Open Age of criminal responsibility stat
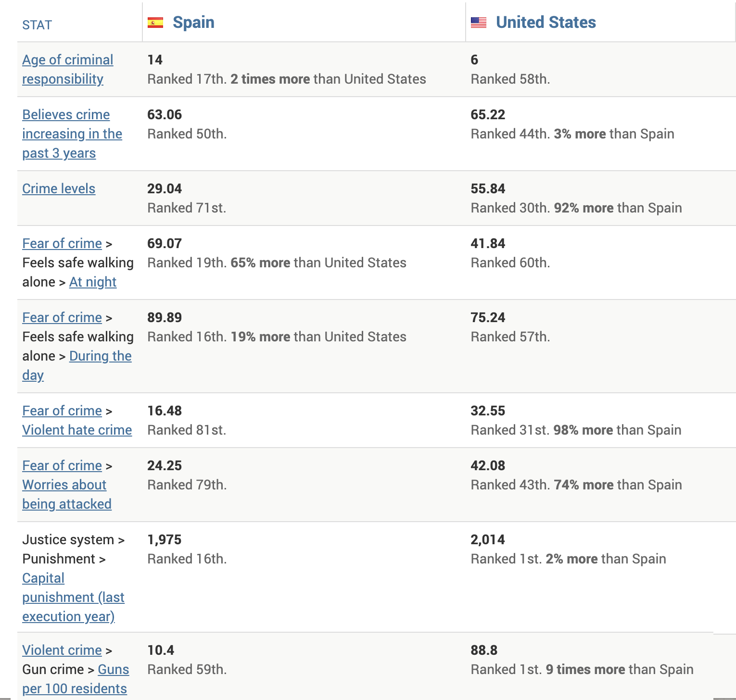Screen dimensions: 736x700 (x=68, y=69)
